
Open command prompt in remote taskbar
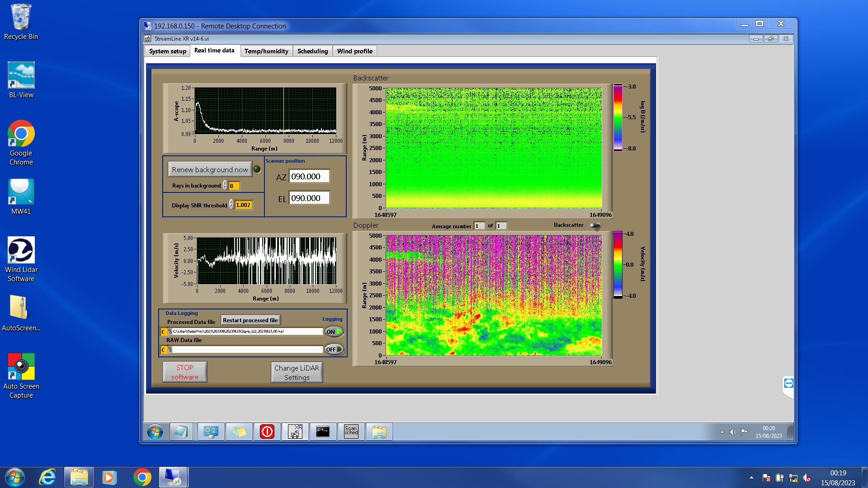[x=323, y=432]
